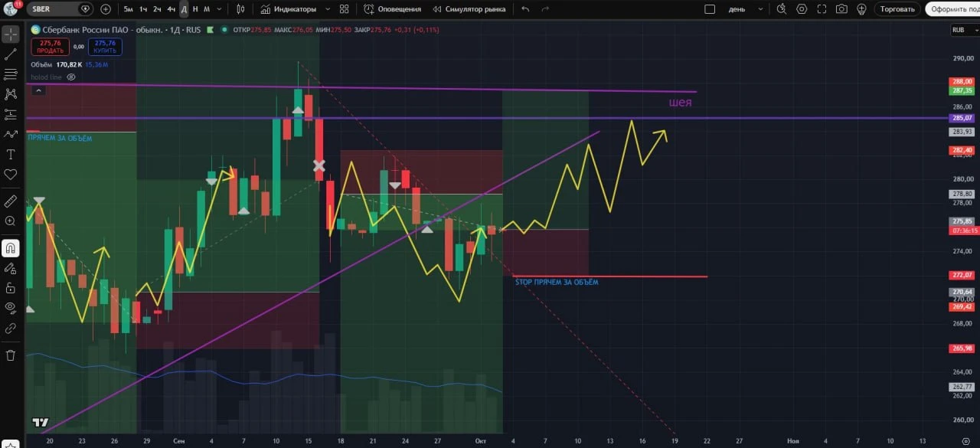Toggle holod line indicator visibility
Viewport: 980px width, 448px height.
pos(71,77)
